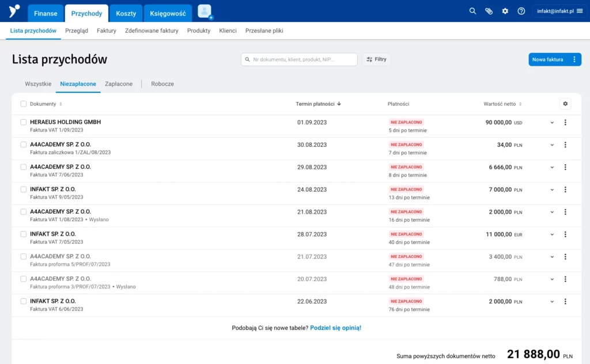Open the infakt@infakt.pl account menu
This screenshot has height=364, width=590.
pos(558,11)
